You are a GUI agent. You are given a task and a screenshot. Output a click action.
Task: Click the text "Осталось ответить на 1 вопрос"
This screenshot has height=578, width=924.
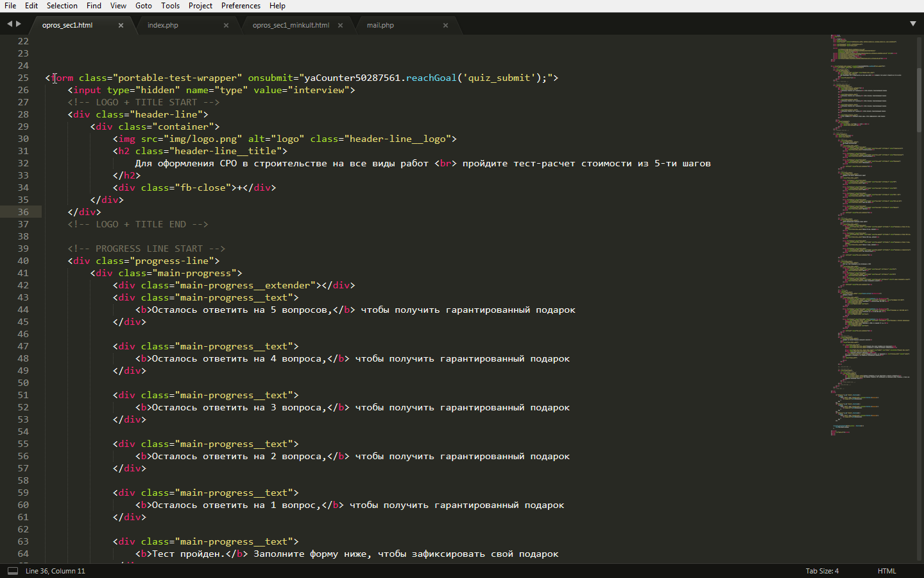(x=234, y=505)
